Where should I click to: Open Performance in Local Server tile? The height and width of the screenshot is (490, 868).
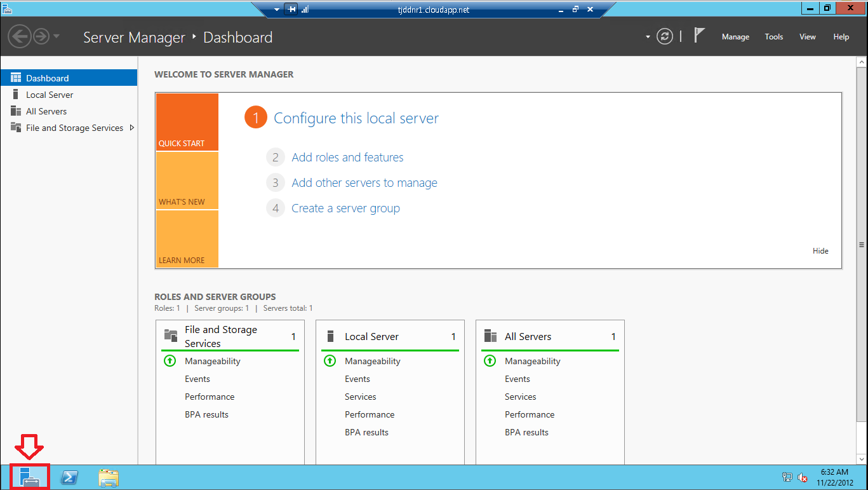point(370,414)
